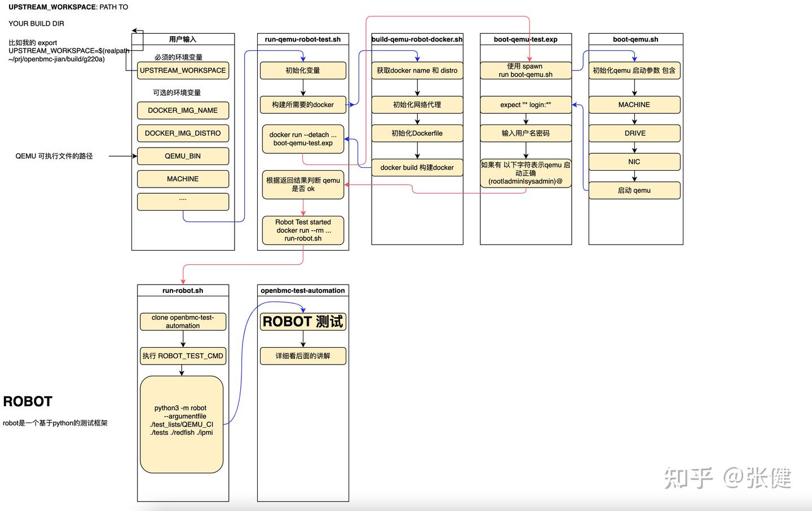The width and height of the screenshot is (812, 511).
Task: Select the DOCKER_IMG_DISTRO box
Action: click(183, 134)
